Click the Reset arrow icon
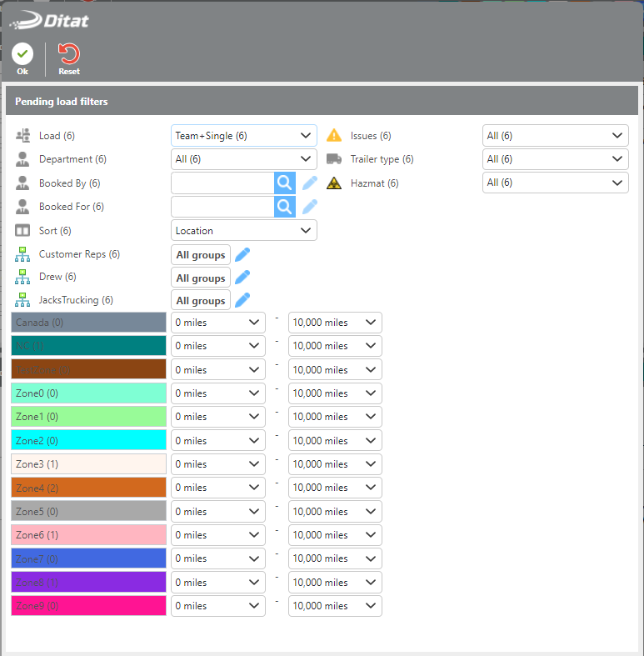The height and width of the screenshot is (656, 644). 69,55
